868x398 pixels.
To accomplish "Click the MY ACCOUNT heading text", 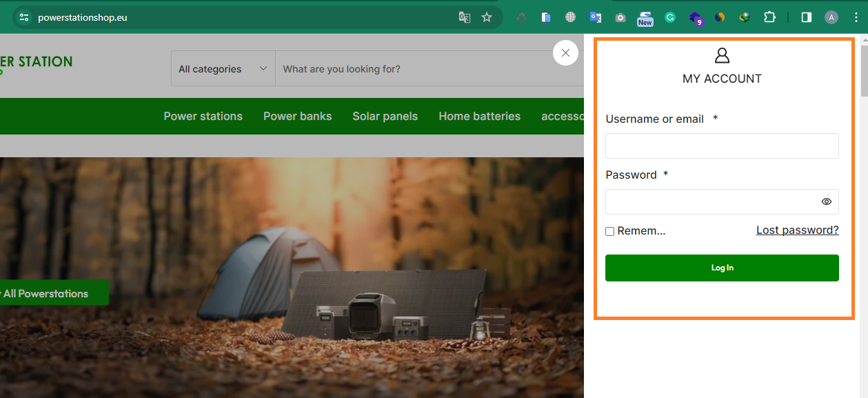I will pos(722,79).
